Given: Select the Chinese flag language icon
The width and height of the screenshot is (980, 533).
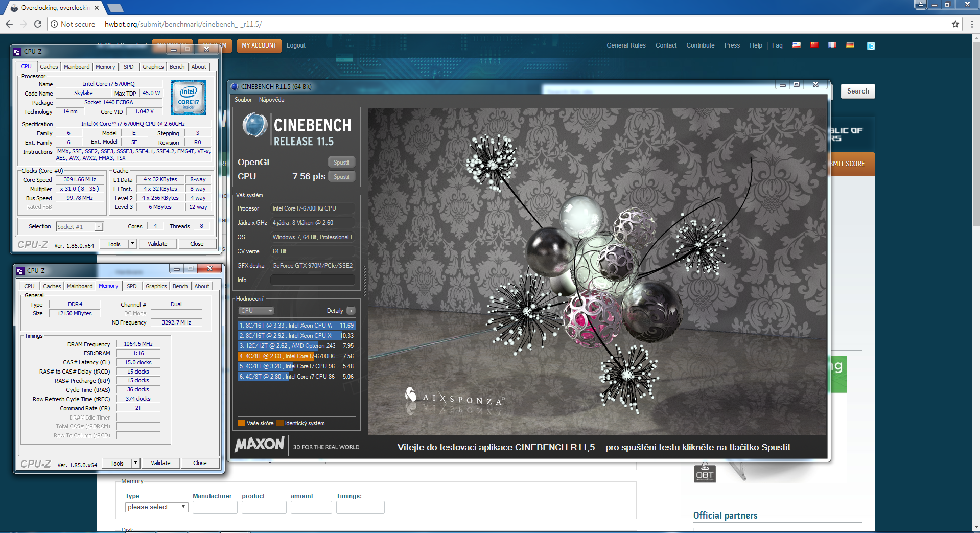Looking at the screenshot, I should 814,45.
